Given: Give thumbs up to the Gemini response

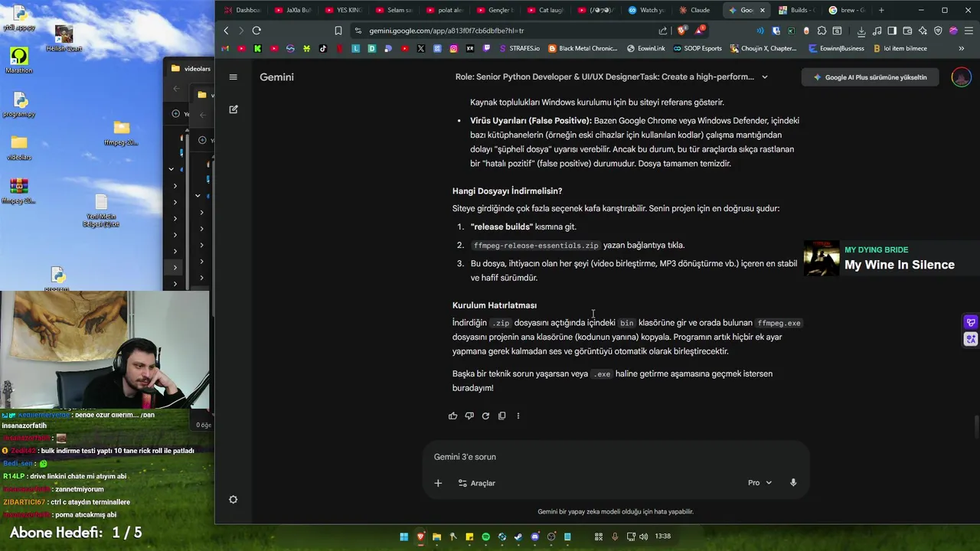Looking at the screenshot, I should point(453,416).
